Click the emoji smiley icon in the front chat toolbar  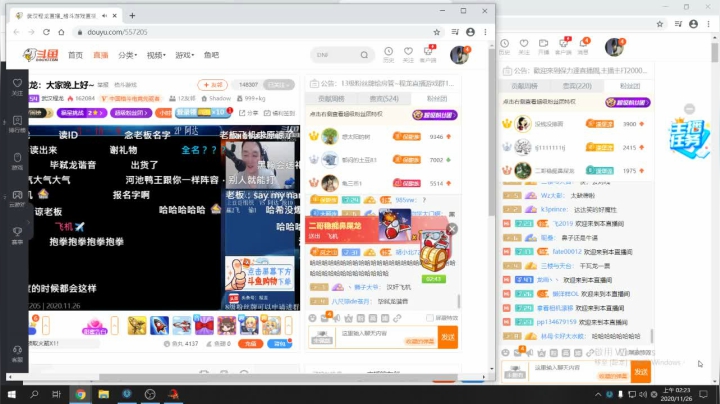(x=312, y=318)
